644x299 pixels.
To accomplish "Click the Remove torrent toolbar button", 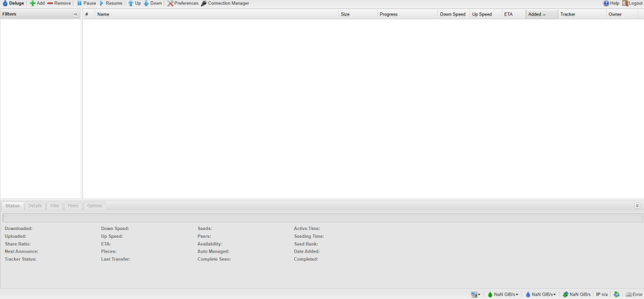I will (59, 3).
